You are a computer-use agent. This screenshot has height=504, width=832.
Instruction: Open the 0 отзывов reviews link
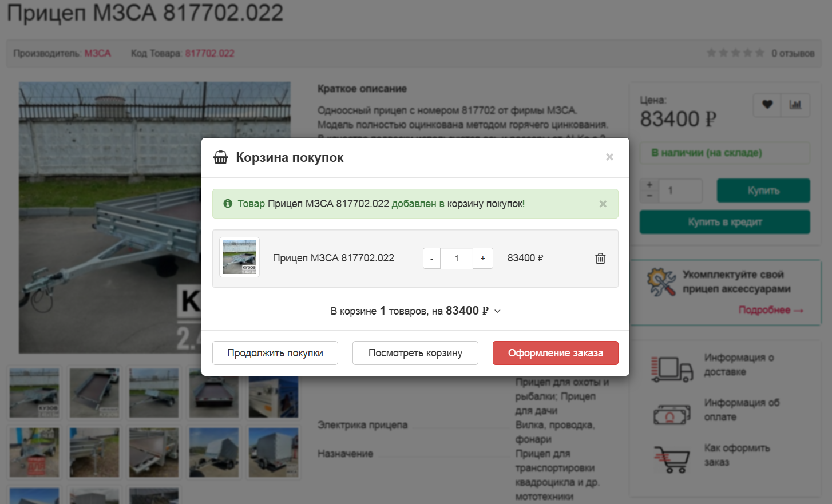coord(793,53)
